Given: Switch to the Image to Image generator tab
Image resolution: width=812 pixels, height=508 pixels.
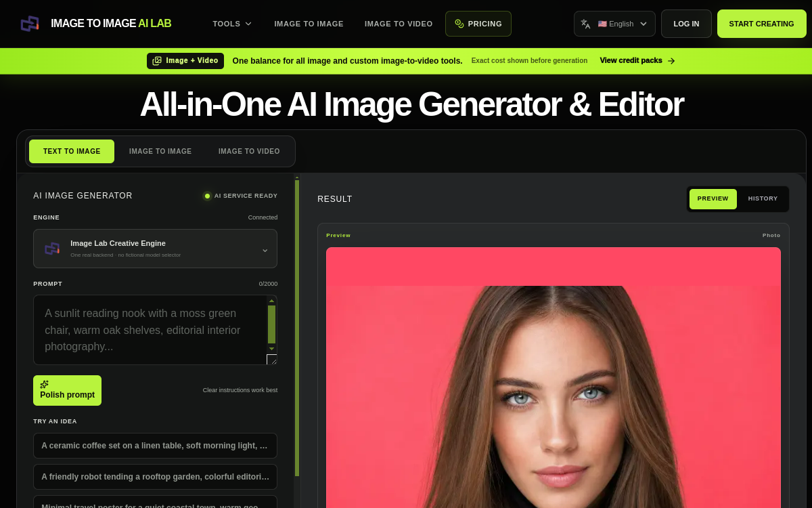Looking at the screenshot, I should pyautogui.click(x=160, y=151).
